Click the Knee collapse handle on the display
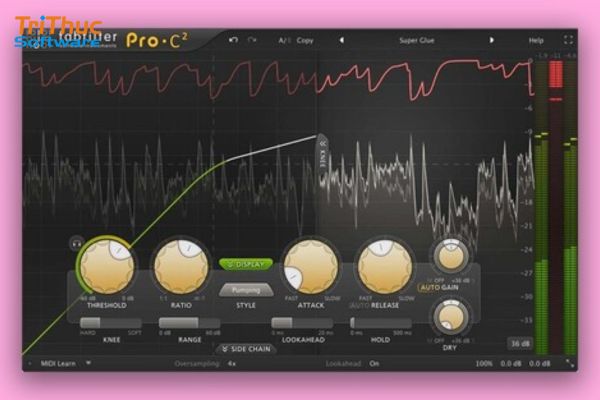Screen dimensions: 600x400 (323, 153)
